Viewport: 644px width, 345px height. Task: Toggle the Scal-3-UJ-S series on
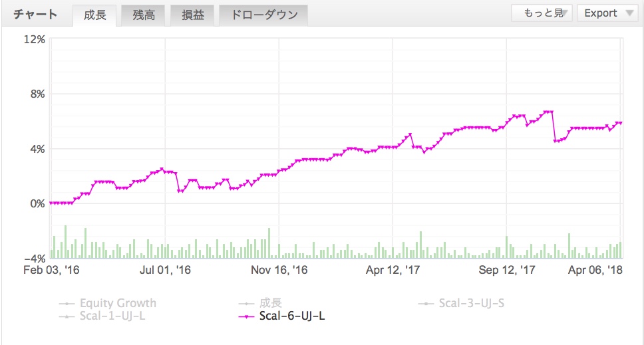click(x=471, y=304)
